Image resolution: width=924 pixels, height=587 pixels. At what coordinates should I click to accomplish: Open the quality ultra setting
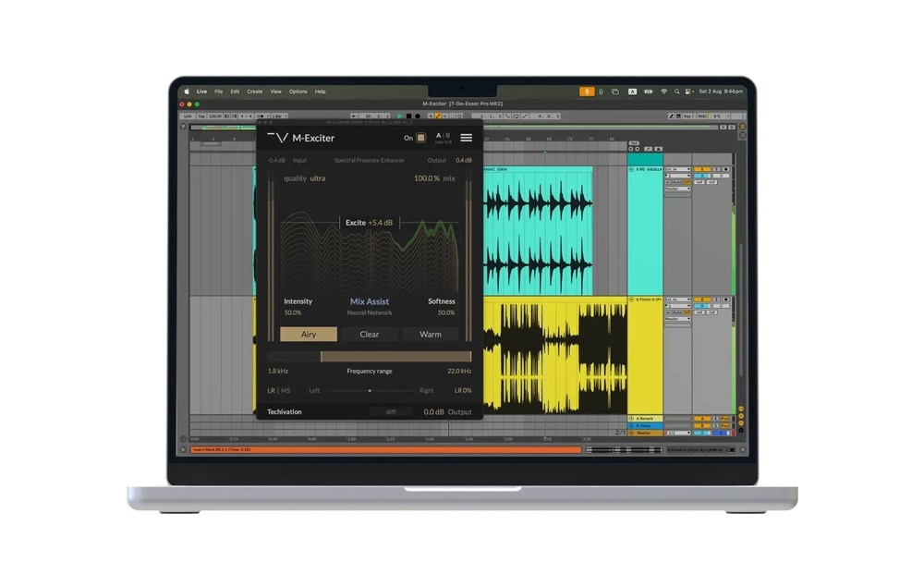[305, 178]
